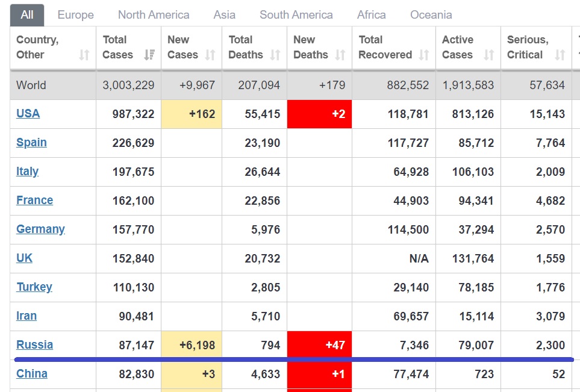Viewport: 580px width, 392px height.
Task: Toggle New Deaths column sort icon
Action: click(x=340, y=55)
